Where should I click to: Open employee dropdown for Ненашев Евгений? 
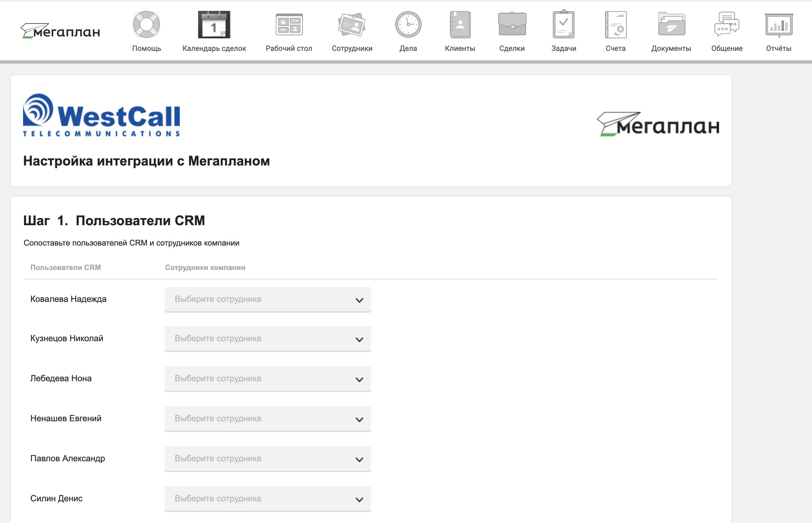[268, 419]
